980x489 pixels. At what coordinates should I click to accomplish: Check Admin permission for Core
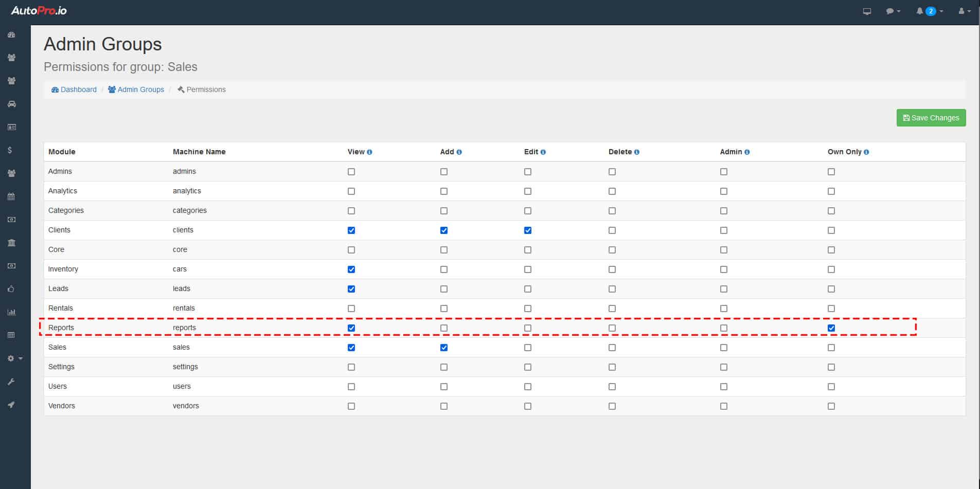tap(724, 250)
